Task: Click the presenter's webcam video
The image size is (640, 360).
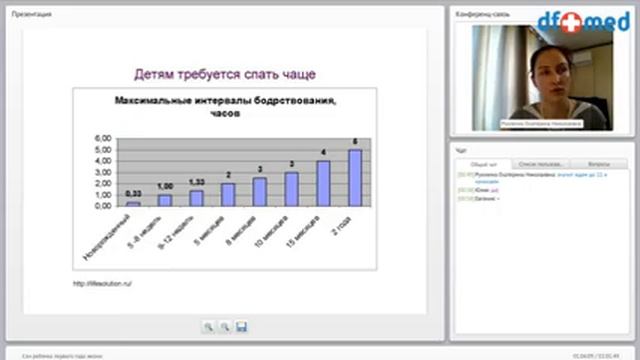Action: 542,78
